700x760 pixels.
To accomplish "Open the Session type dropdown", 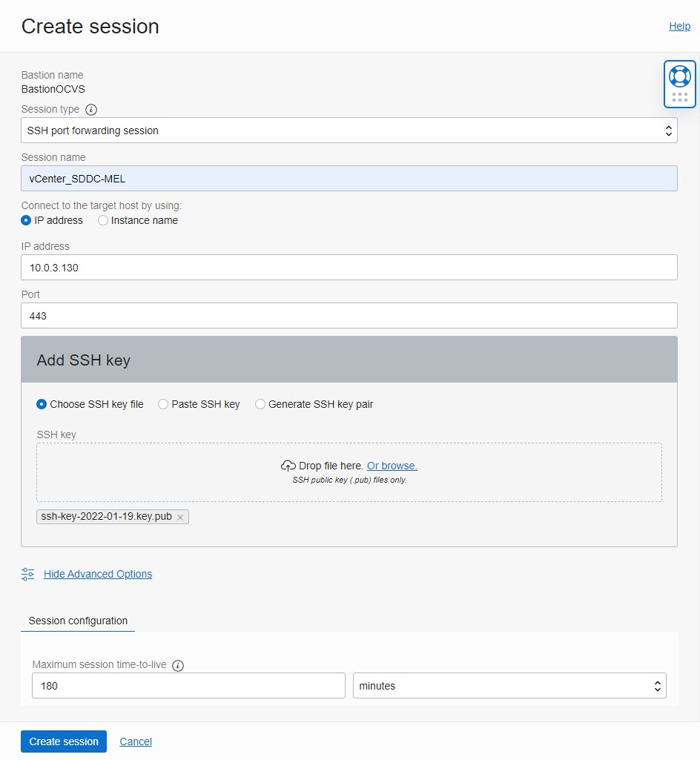I will [x=349, y=130].
